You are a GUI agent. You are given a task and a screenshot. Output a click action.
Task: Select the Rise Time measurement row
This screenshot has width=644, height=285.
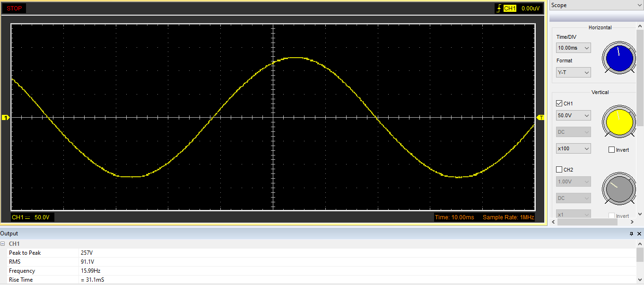coord(318,280)
